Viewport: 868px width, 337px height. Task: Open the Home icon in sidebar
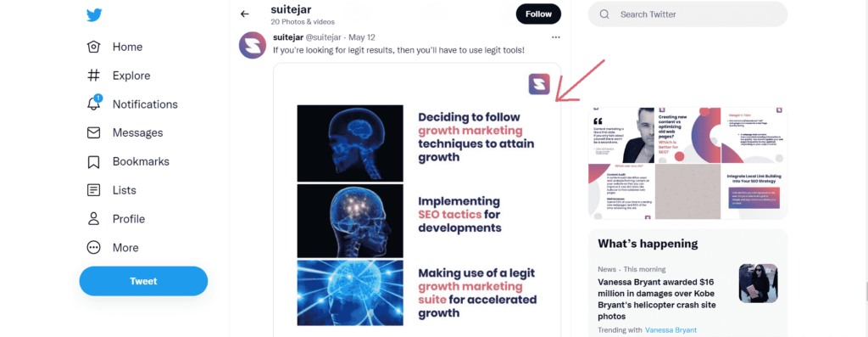click(x=93, y=47)
